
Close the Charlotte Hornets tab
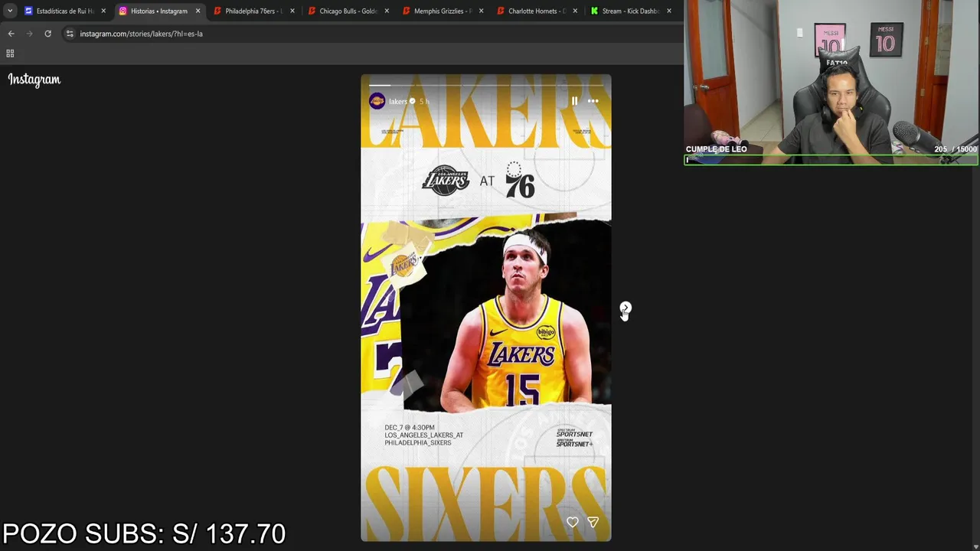576,11
